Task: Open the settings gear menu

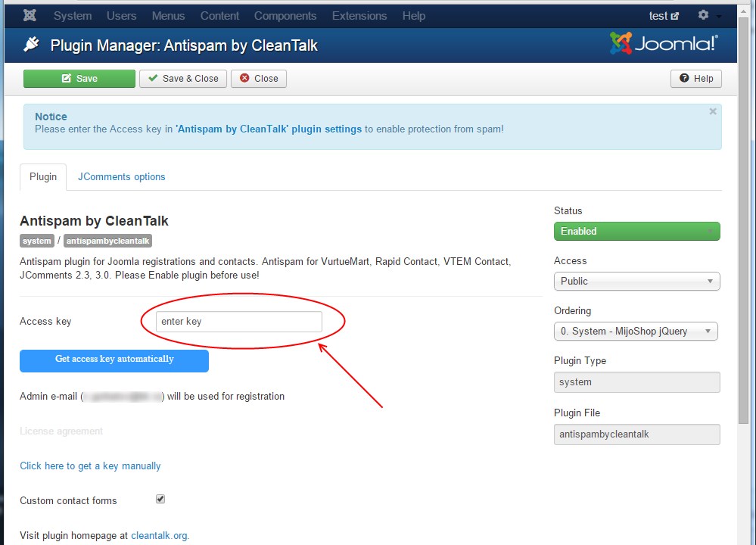Action: tap(705, 16)
